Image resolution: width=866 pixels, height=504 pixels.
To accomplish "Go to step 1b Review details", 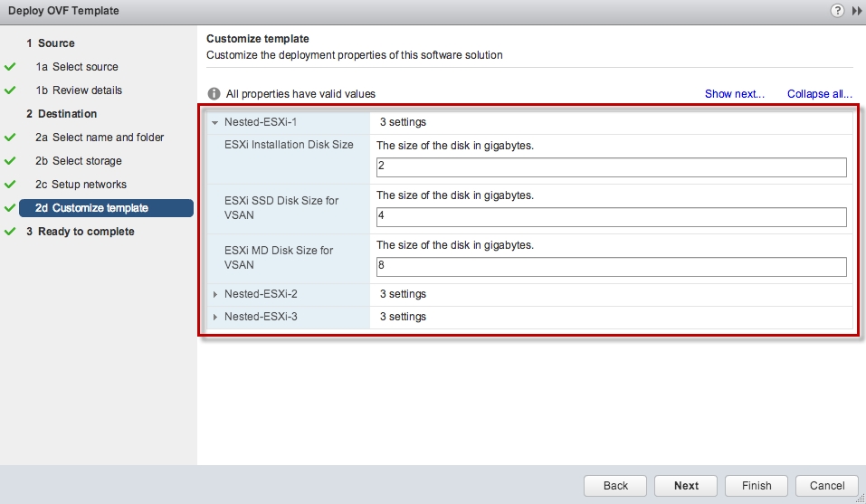I will [x=79, y=90].
